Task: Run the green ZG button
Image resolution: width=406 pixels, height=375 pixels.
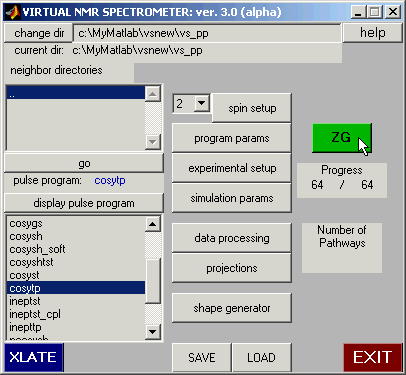Action: (x=342, y=138)
